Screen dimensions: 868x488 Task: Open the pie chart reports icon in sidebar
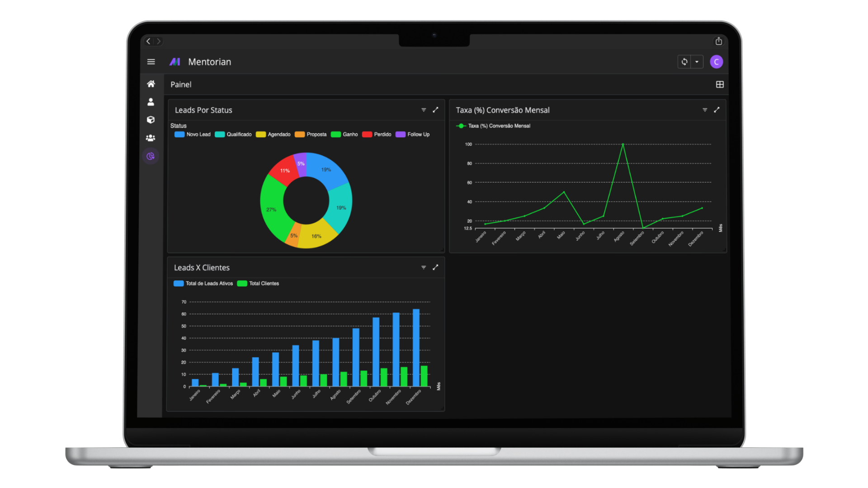click(x=151, y=156)
